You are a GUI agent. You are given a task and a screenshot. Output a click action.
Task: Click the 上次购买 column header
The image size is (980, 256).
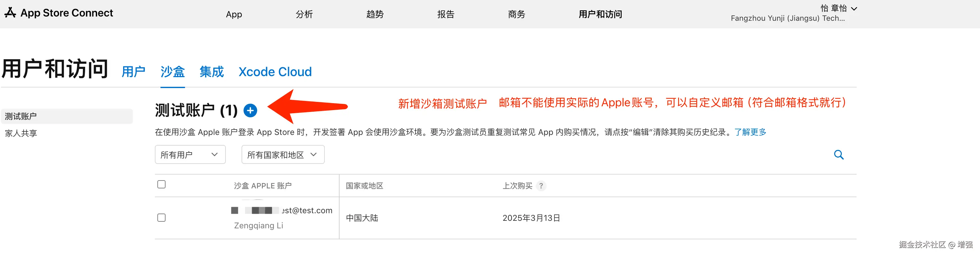pyautogui.click(x=517, y=186)
